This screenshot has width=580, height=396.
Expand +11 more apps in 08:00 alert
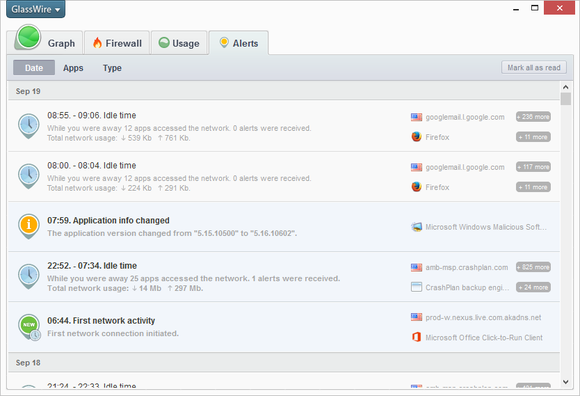click(533, 187)
